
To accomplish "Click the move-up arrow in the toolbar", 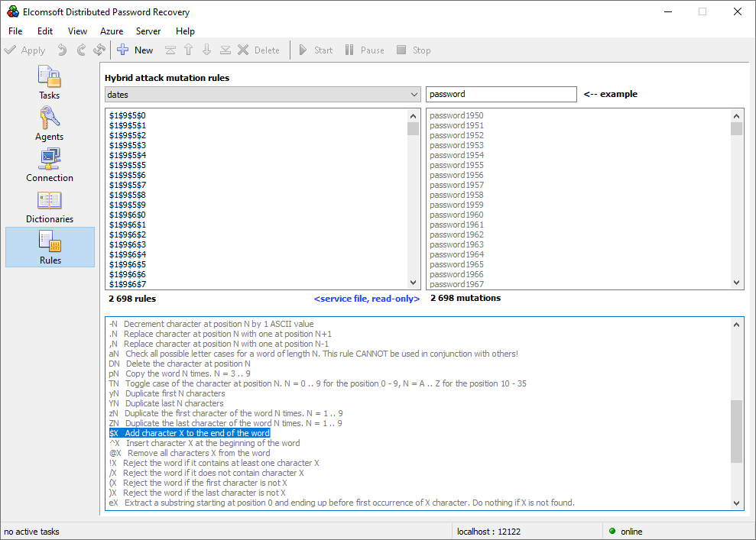I will pos(188,50).
